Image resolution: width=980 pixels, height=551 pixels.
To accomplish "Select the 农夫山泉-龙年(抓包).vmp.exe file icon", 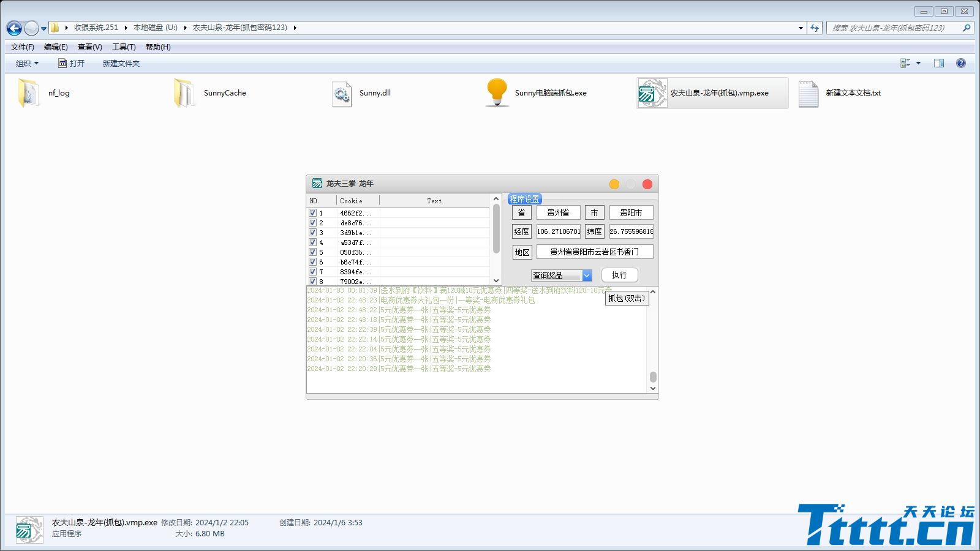I will point(652,93).
